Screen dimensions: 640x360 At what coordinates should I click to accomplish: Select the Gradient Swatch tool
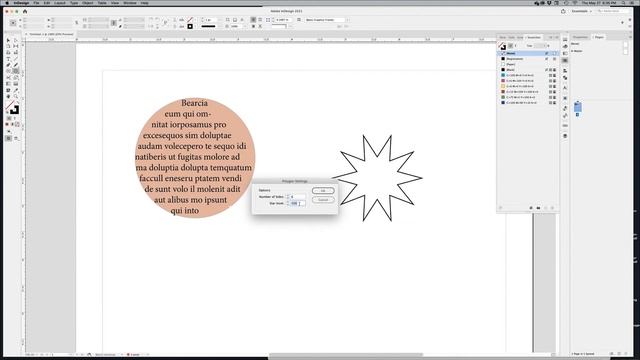coord(8,84)
